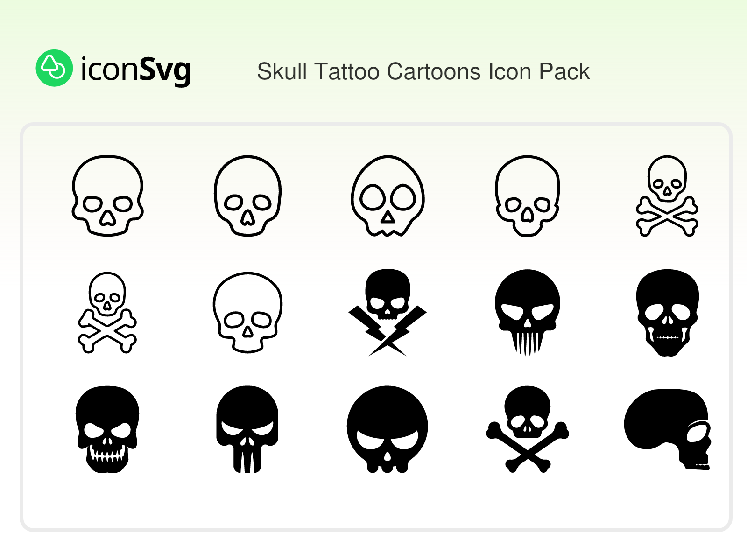Select the skull with crossed lightning bolts
Screen dimensions: 747x560
pyautogui.click(x=388, y=313)
